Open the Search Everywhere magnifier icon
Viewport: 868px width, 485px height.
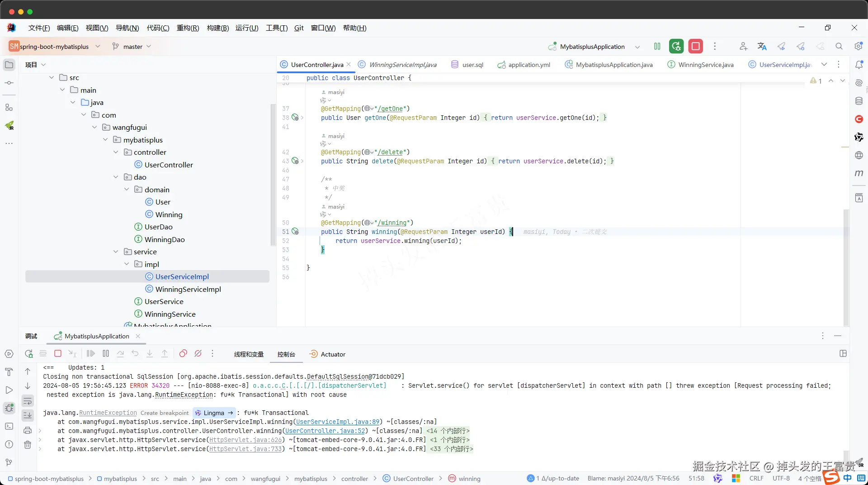pos(839,46)
